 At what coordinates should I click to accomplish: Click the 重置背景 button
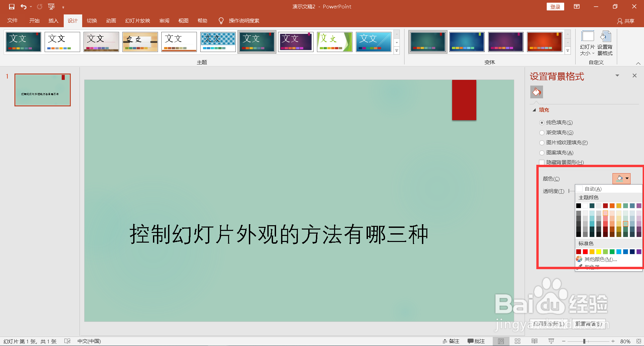click(x=589, y=324)
